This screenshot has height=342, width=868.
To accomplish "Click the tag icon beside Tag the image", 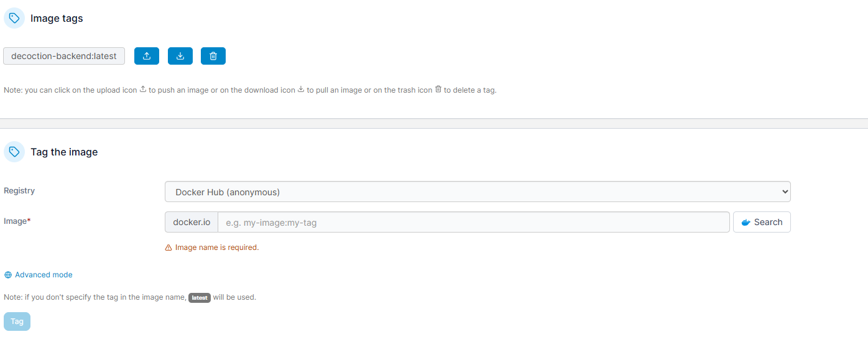I will tap(14, 152).
